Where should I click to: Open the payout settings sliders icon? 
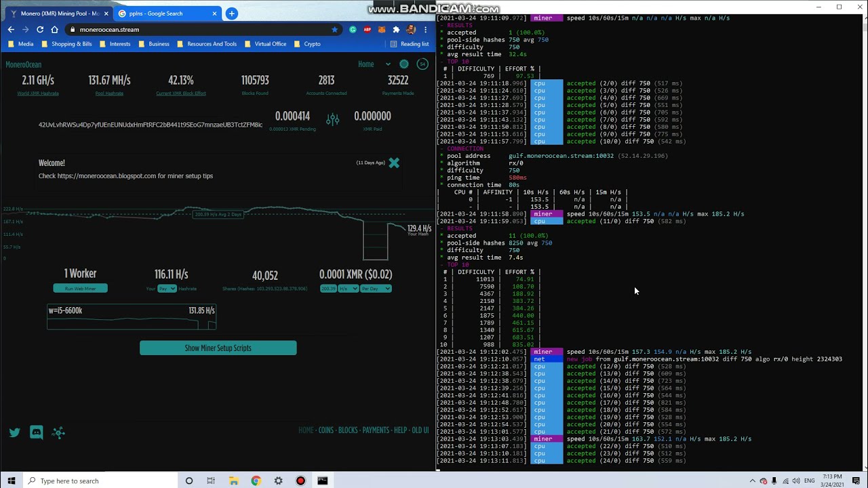coord(332,119)
